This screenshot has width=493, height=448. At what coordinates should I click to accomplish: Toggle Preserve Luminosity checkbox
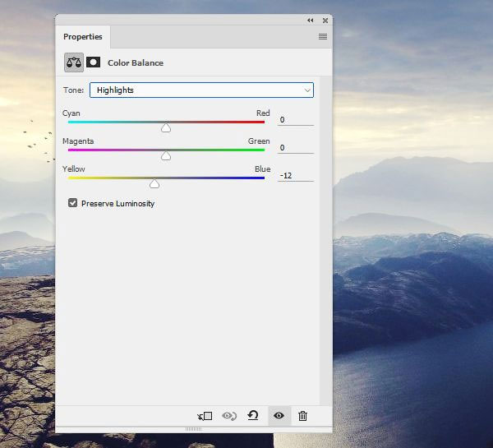(x=72, y=203)
